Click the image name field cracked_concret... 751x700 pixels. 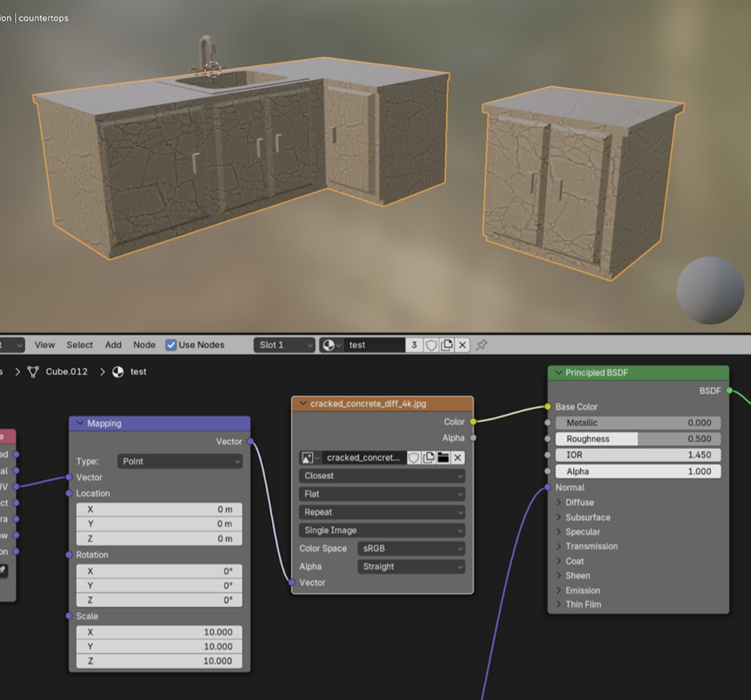pyautogui.click(x=363, y=458)
